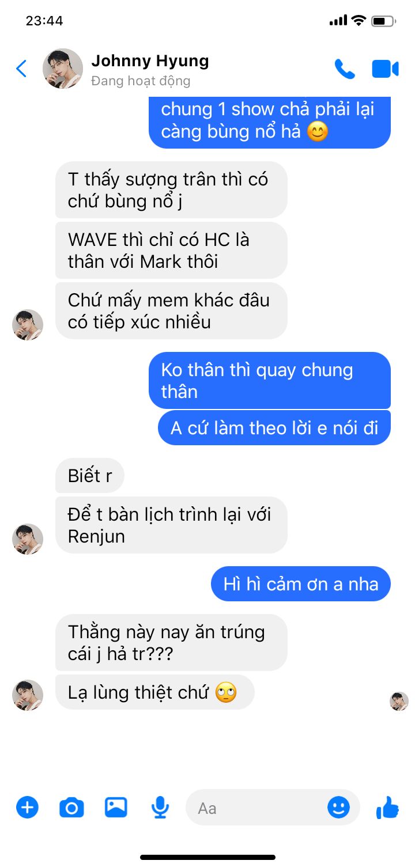Image resolution: width=415 pixels, height=868 pixels.
Task: Tap the 'Đang hoạt động' active status text
Action: click(141, 81)
